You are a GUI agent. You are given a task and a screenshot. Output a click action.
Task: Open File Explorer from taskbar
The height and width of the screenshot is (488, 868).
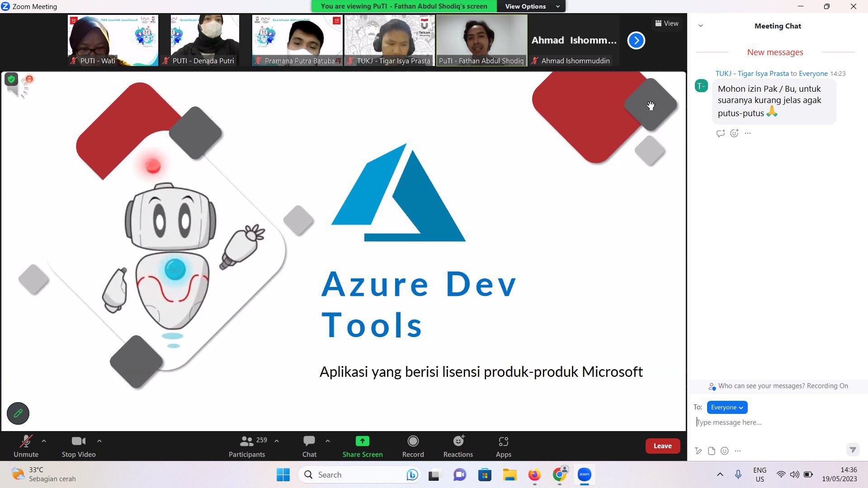(x=509, y=474)
